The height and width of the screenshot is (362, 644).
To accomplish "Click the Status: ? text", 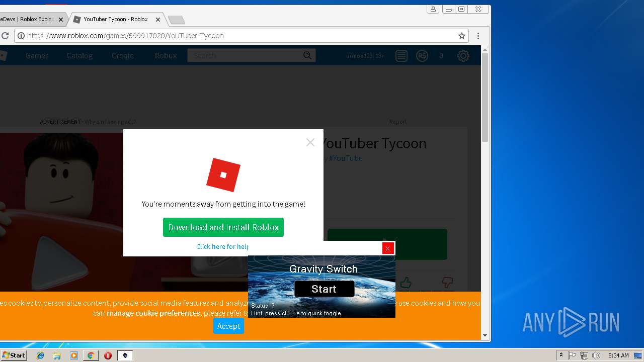I will point(263,306).
